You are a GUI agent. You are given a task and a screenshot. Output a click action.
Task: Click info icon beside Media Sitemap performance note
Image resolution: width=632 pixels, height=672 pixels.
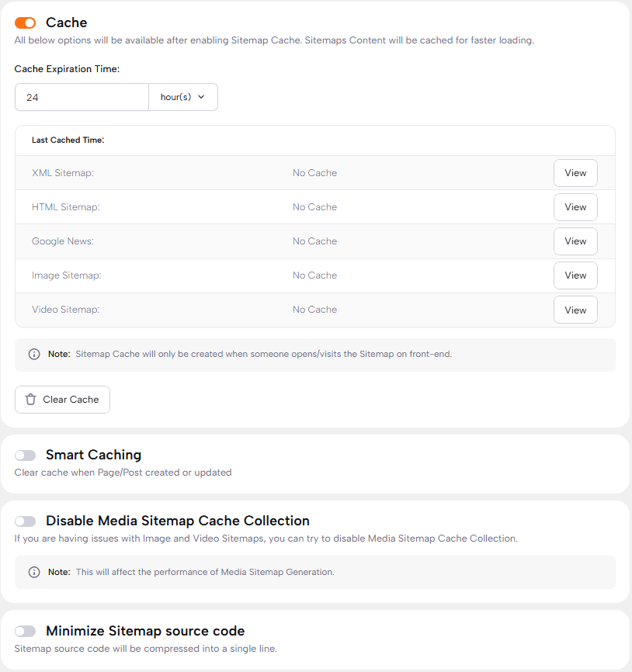[34, 572]
